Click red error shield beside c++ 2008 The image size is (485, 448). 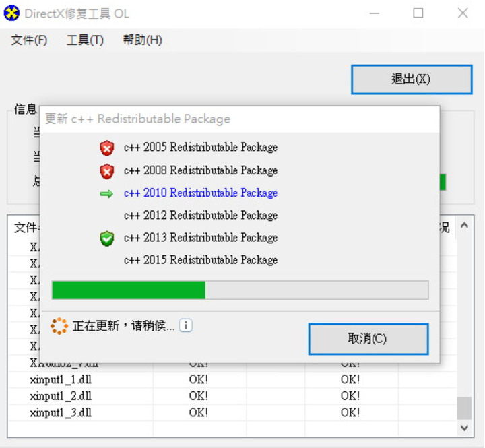(x=106, y=171)
